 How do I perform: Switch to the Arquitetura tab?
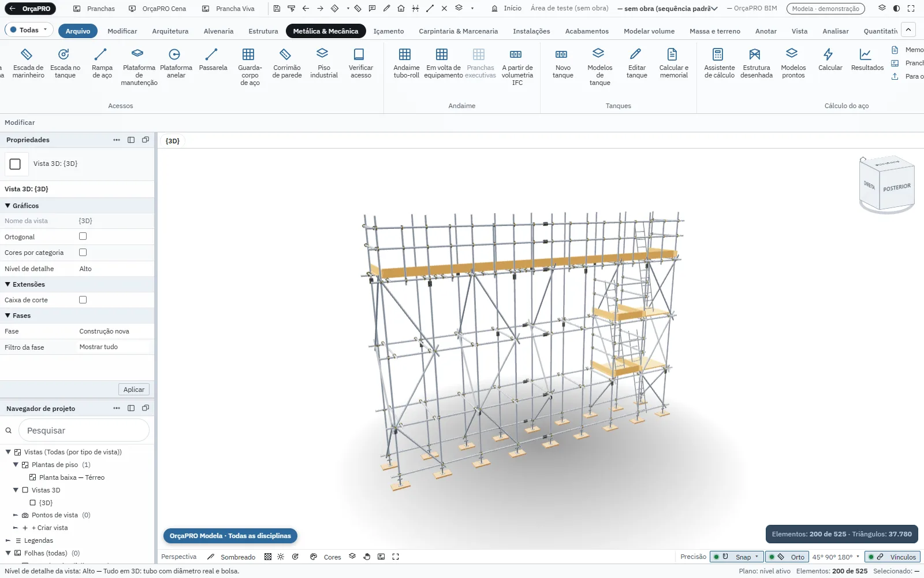(x=170, y=31)
